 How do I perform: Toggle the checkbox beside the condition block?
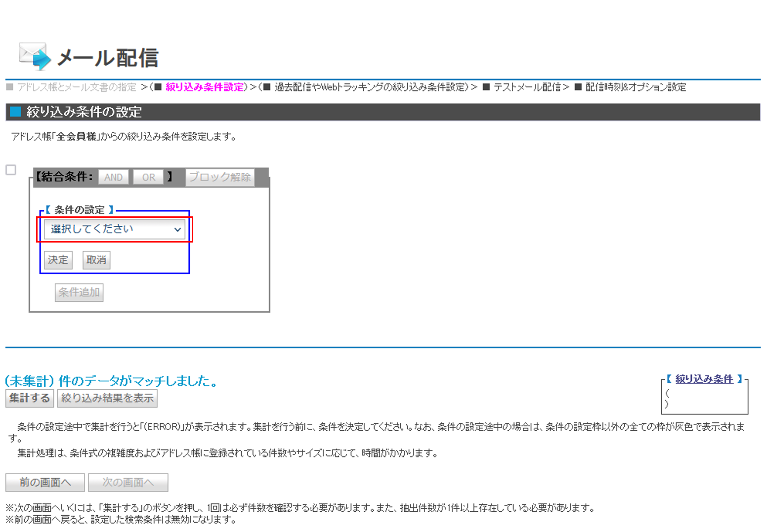[10, 170]
